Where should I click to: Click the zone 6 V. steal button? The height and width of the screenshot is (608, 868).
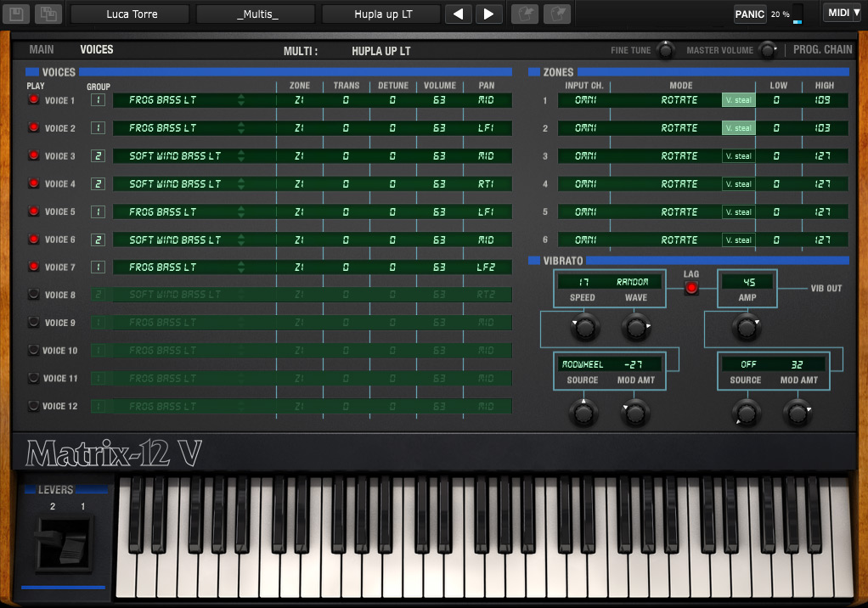pyautogui.click(x=738, y=239)
